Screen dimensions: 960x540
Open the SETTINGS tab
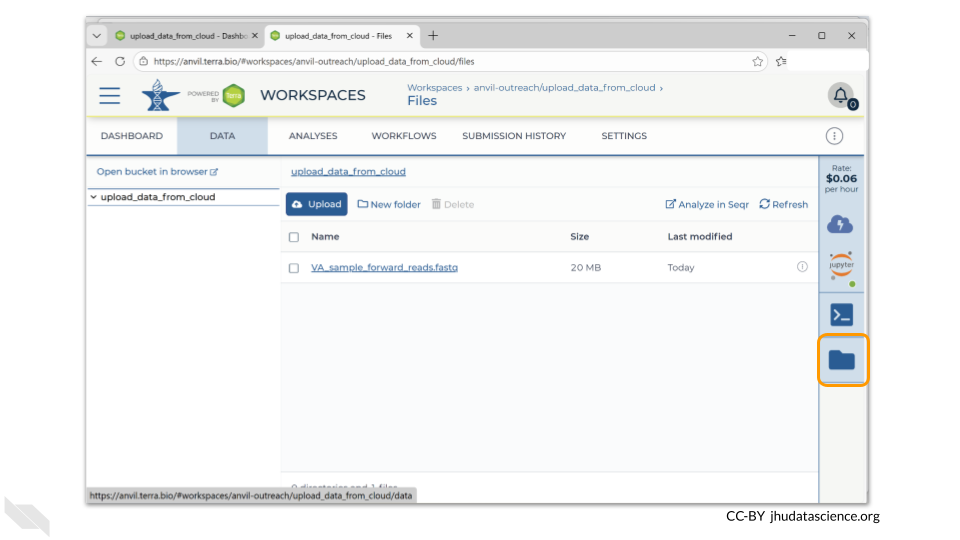624,136
